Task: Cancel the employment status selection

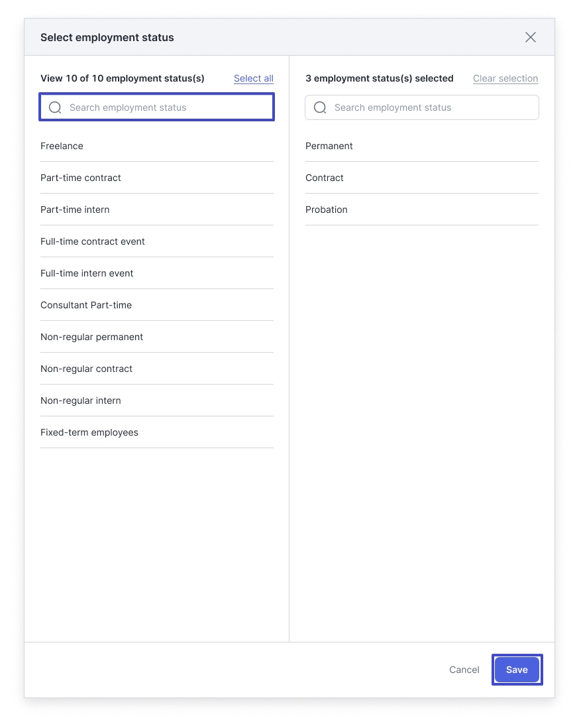Action: point(464,670)
